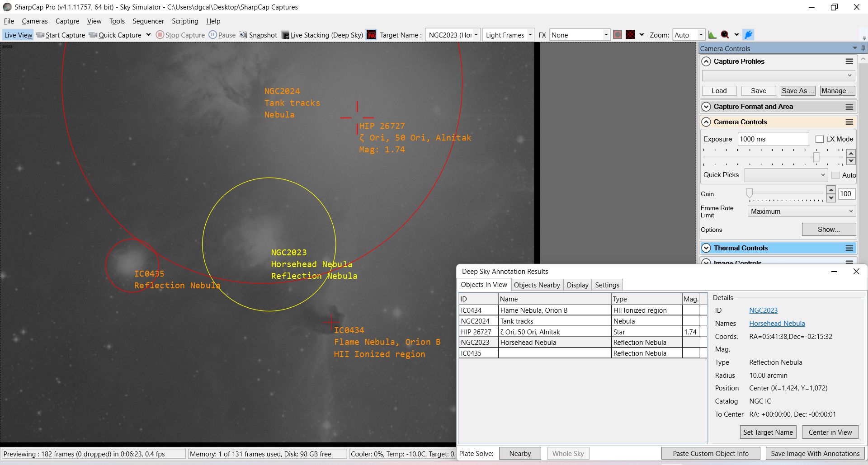The image size is (868, 465).
Task: Switch to the Settings tab in annotation results
Action: click(x=607, y=285)
